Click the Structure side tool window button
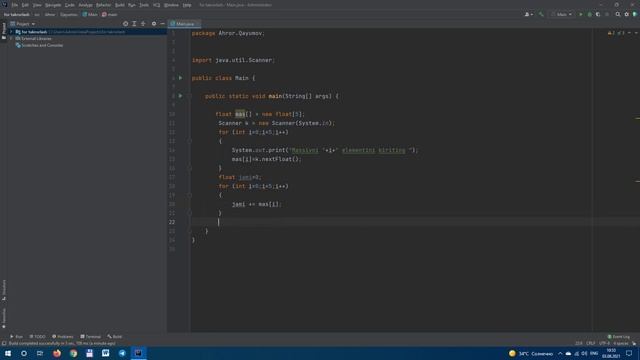 click(4, 290)
